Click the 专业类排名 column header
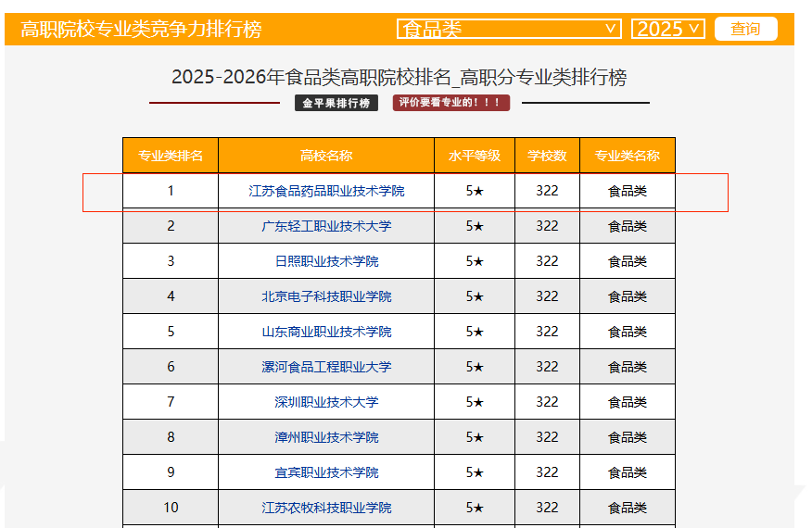The image size is (812, 528). pyautogui.click(x=171, y=156)
